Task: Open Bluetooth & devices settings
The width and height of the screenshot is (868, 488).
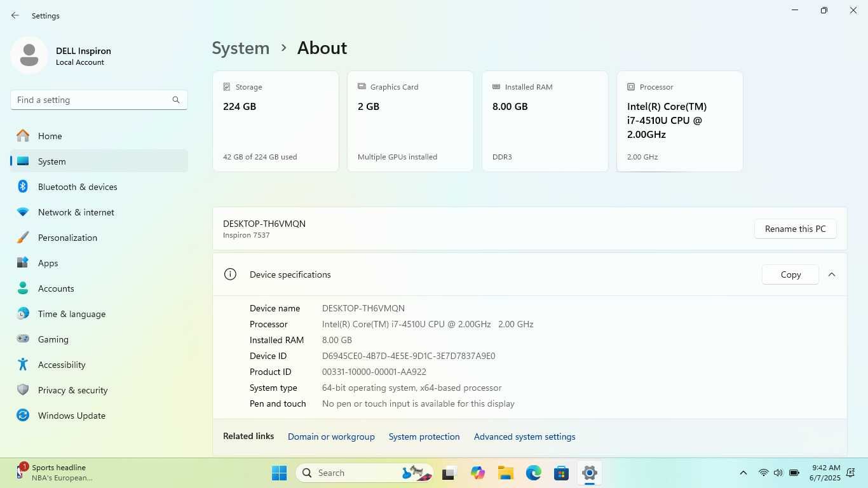Action: click(99, 187)
